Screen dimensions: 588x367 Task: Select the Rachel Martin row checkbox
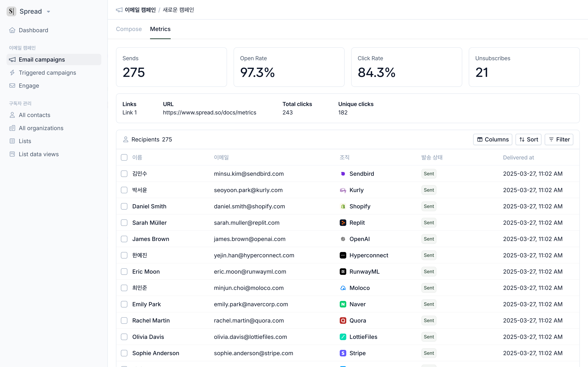124,320
